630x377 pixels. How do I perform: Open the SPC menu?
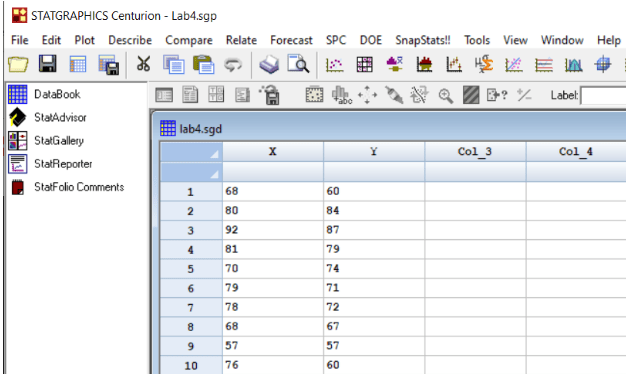pos(336,40)
